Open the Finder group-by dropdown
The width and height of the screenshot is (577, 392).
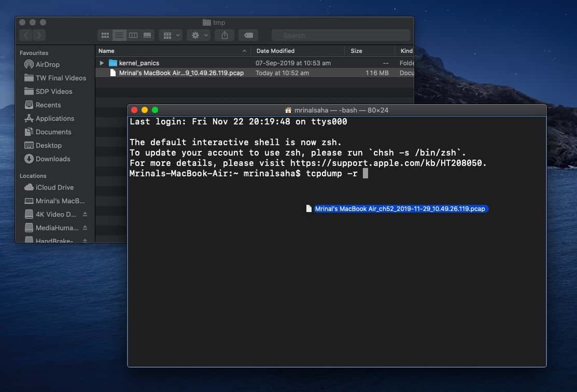[x=171, y=35]
